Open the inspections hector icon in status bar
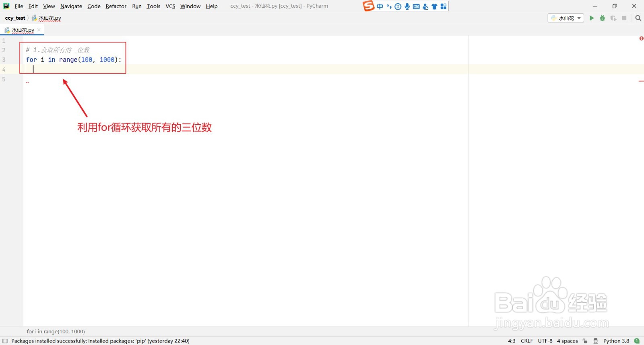This screenshot has height=345, width=644. point(596,341)
